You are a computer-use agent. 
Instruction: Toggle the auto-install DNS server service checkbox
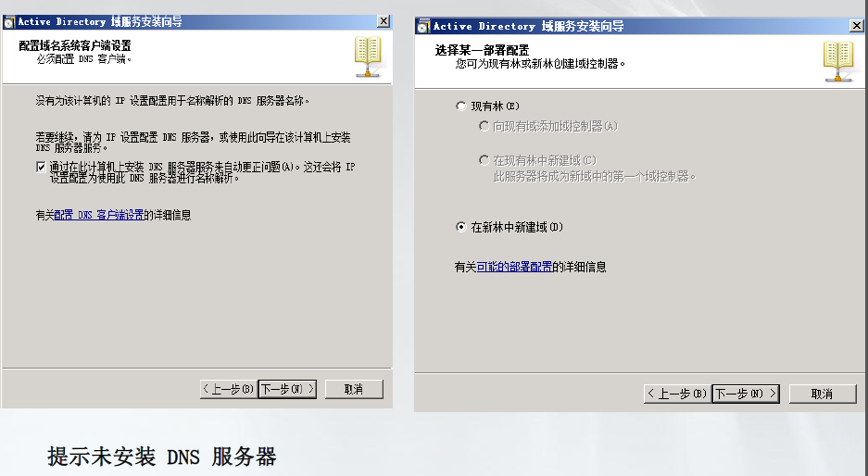click(x=41, y=167)
